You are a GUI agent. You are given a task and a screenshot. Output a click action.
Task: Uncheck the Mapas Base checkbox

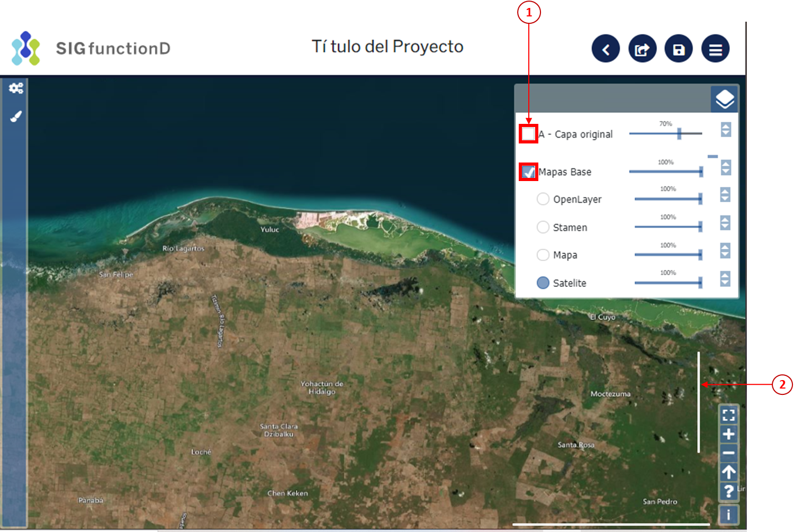click(x=528, y=172)
